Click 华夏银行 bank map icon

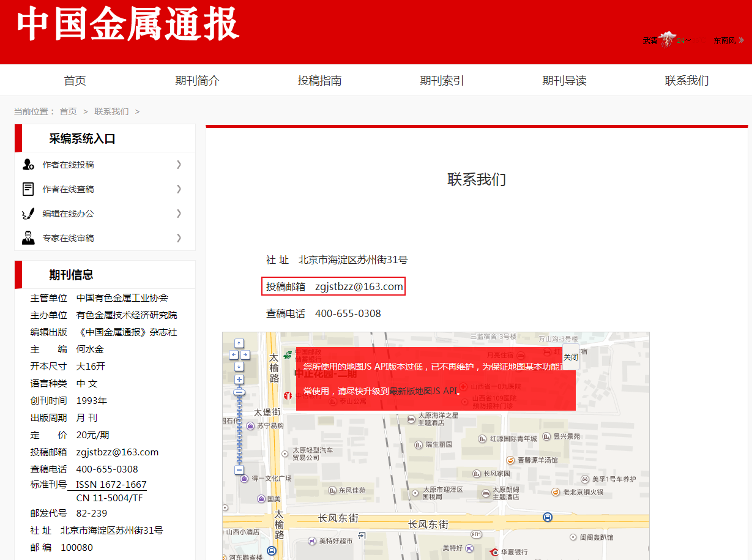point(495,552)
